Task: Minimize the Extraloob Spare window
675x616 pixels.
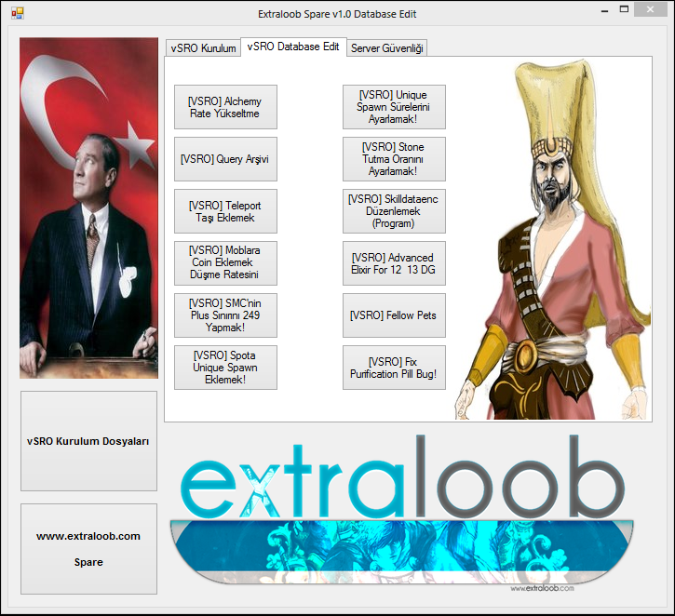Action: tap(604, 10)
